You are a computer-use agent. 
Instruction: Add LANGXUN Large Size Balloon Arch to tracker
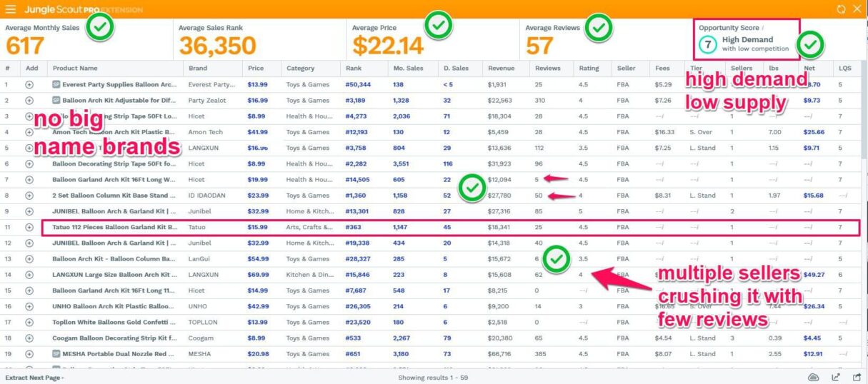click(x=29, y=275)
